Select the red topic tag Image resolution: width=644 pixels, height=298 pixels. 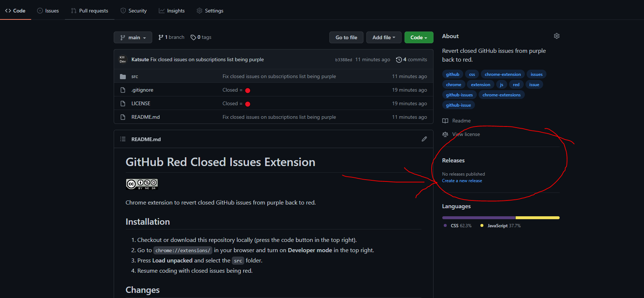516,85
